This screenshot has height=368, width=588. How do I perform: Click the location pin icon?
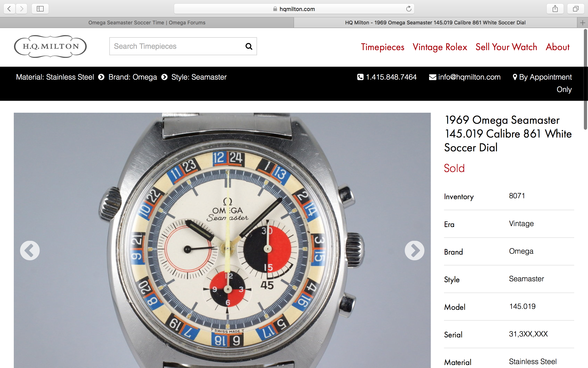515,77
